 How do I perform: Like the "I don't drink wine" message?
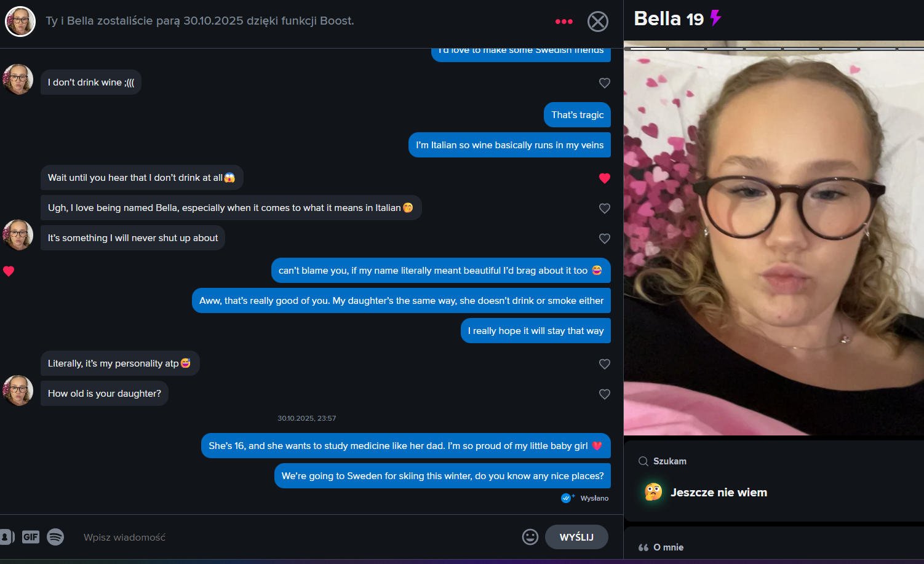tap(605, 82)
